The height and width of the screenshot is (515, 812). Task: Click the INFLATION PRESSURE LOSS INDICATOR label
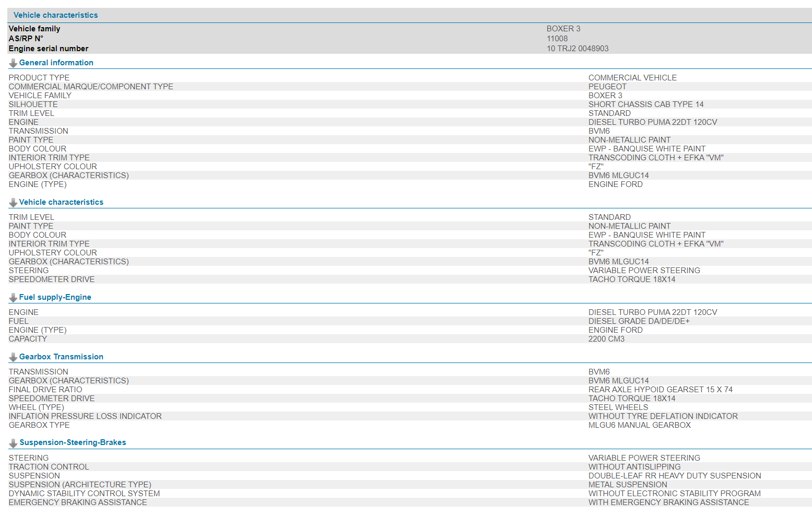pos(85,416)
